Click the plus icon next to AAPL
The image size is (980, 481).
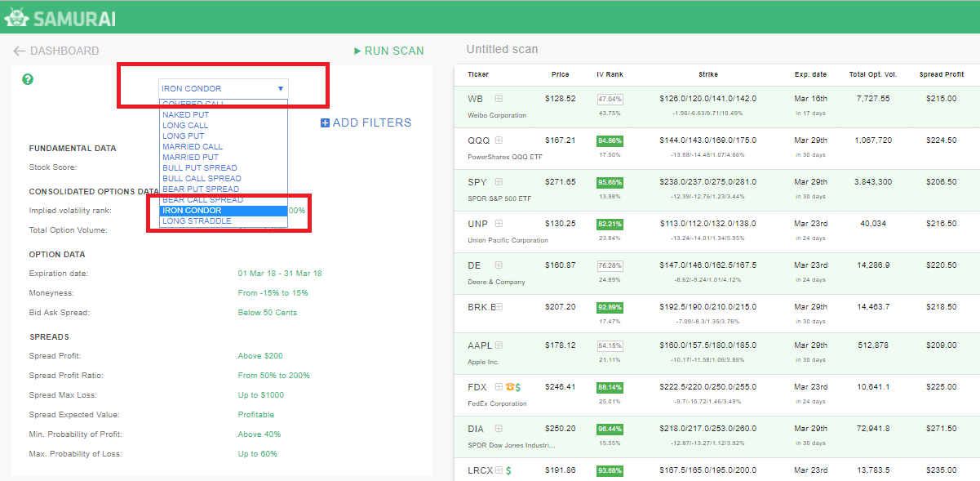(x=499, y=345)
